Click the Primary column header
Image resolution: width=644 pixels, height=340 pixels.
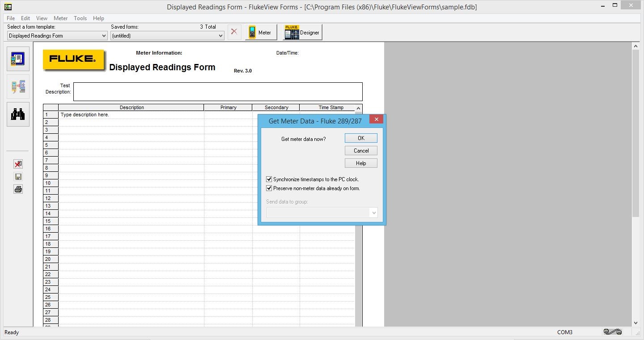pyautogui.click(x=228, y=107)
